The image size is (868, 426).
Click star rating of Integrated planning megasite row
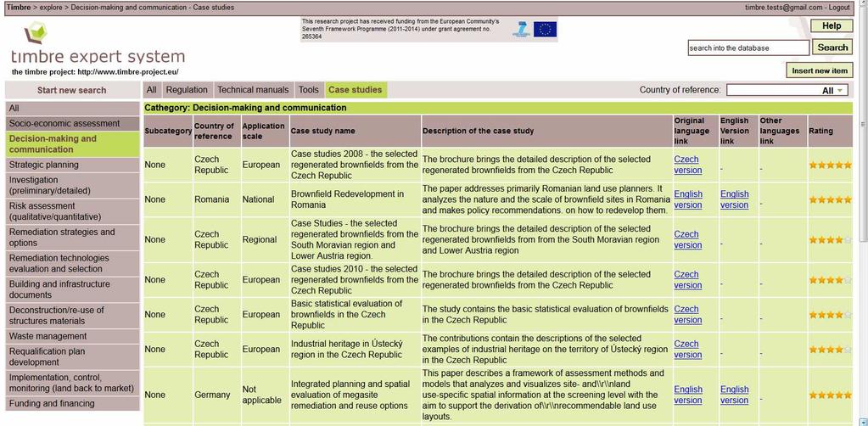click(830, 395)
